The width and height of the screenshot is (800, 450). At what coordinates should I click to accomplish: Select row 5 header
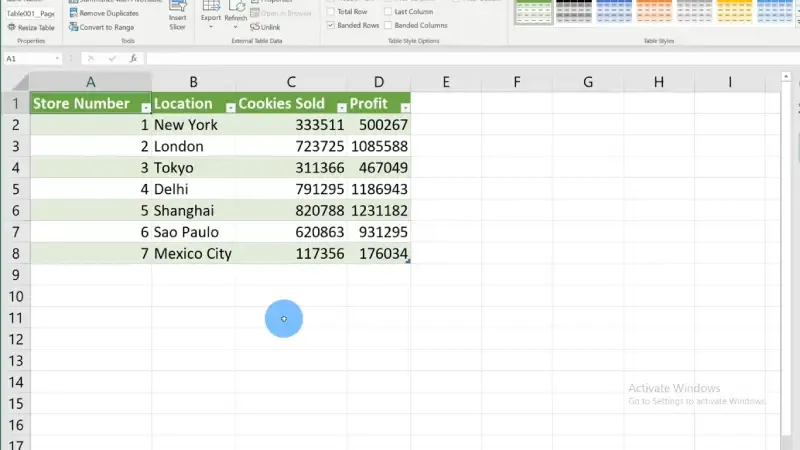click(15, 189)
